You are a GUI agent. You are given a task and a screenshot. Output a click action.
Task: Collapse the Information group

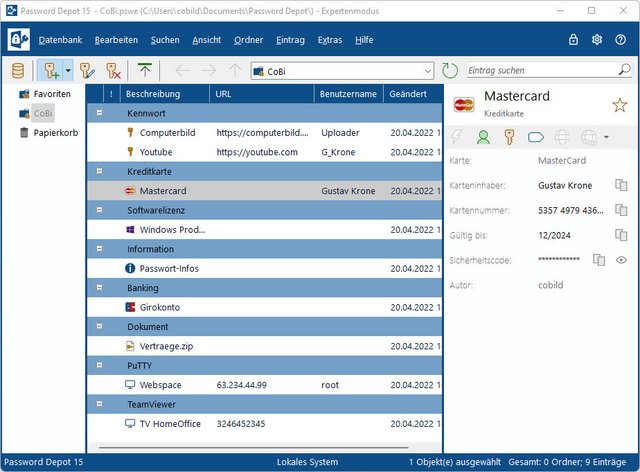99,249
